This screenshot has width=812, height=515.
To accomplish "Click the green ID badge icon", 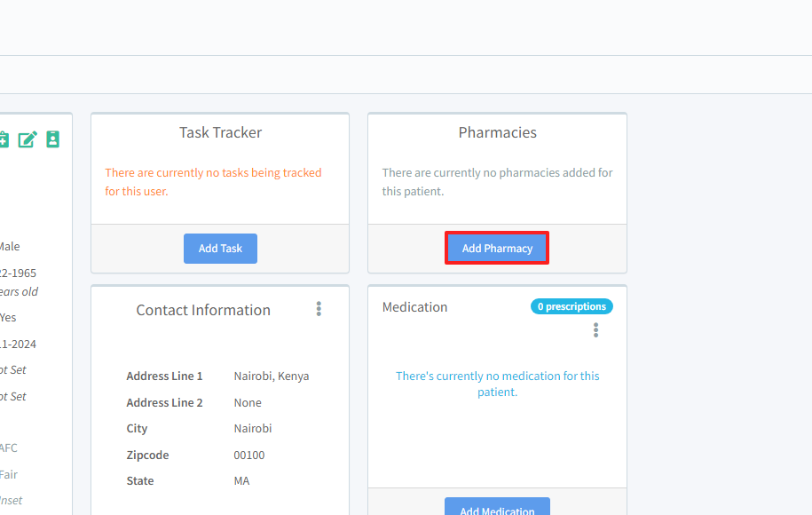I will [53, 139].
